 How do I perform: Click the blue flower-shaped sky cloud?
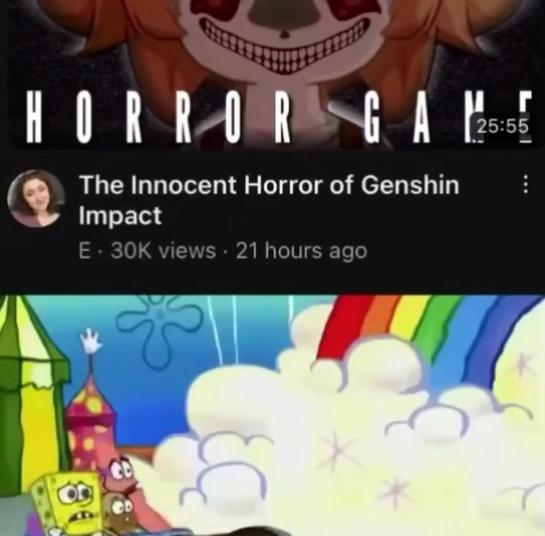coord(160,330)
